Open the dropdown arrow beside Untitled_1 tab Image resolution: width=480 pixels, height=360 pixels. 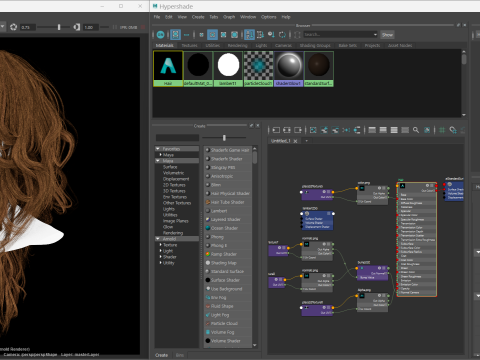click(307, 141)
